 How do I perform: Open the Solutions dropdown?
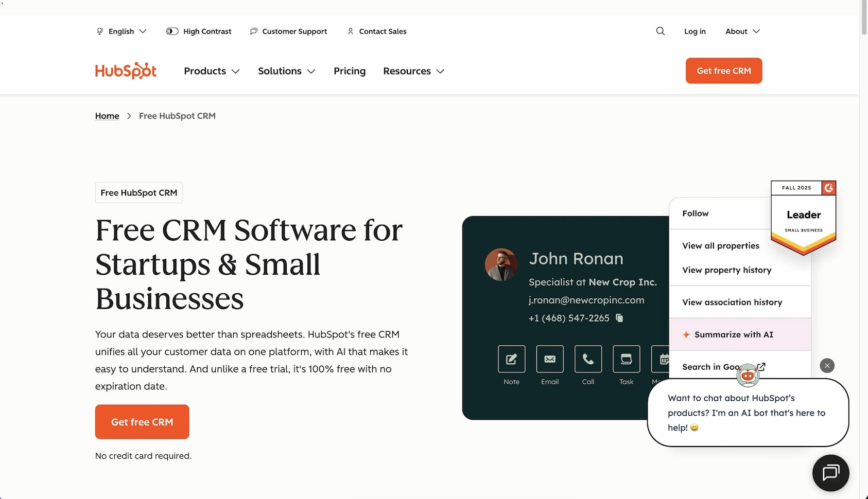point(286,71)
